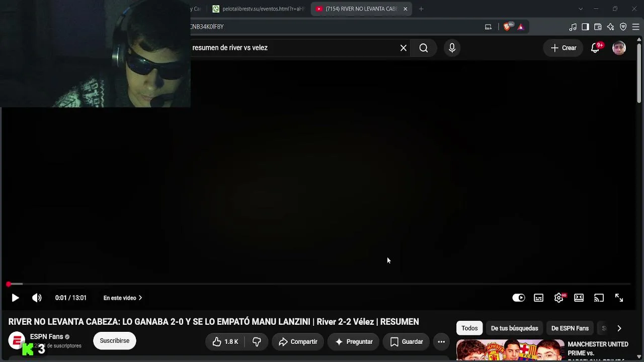
Task: Clear the YouTube search box with X
Action: coord(404,48)
